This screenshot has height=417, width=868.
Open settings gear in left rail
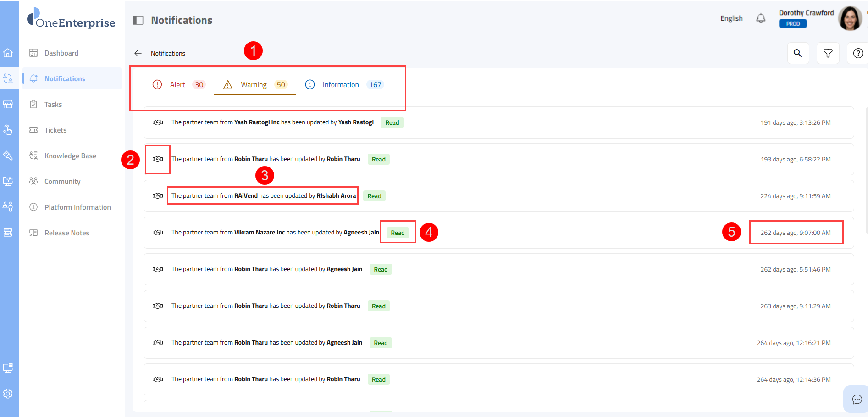[x=8, y=394]
